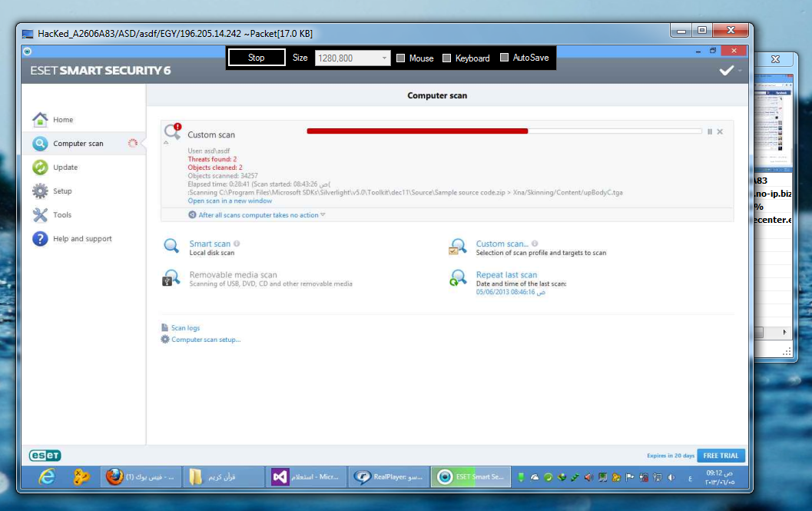Image resolution: width=812 pixels, height=511 pixels.
Task: Open Computer scan setup...
Action: [206, 340]
